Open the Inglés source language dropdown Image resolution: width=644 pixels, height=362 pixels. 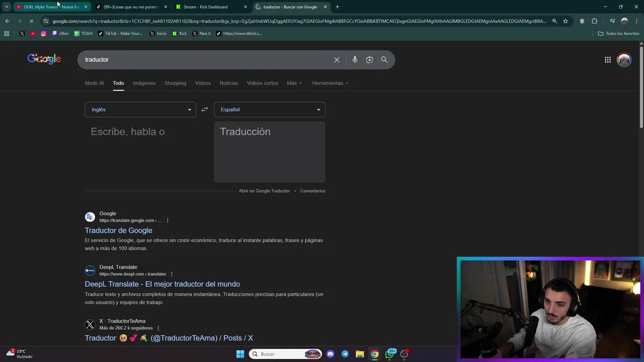140,110
